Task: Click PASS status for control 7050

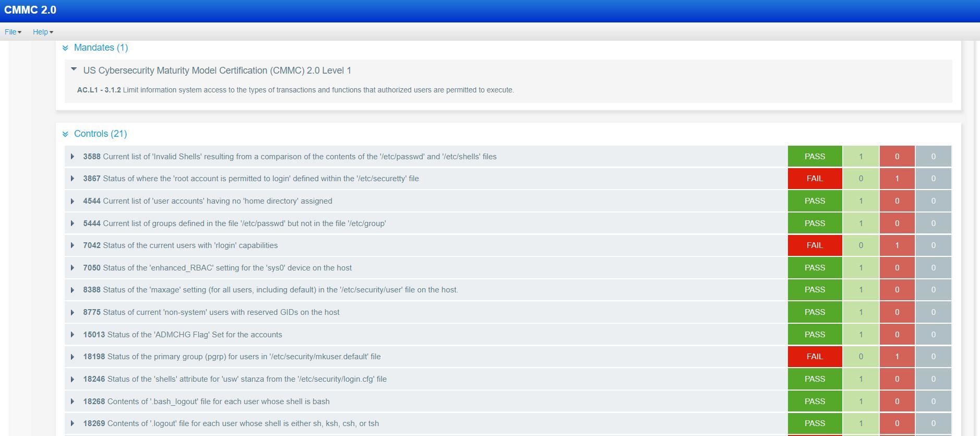Action: pos(815,268)
